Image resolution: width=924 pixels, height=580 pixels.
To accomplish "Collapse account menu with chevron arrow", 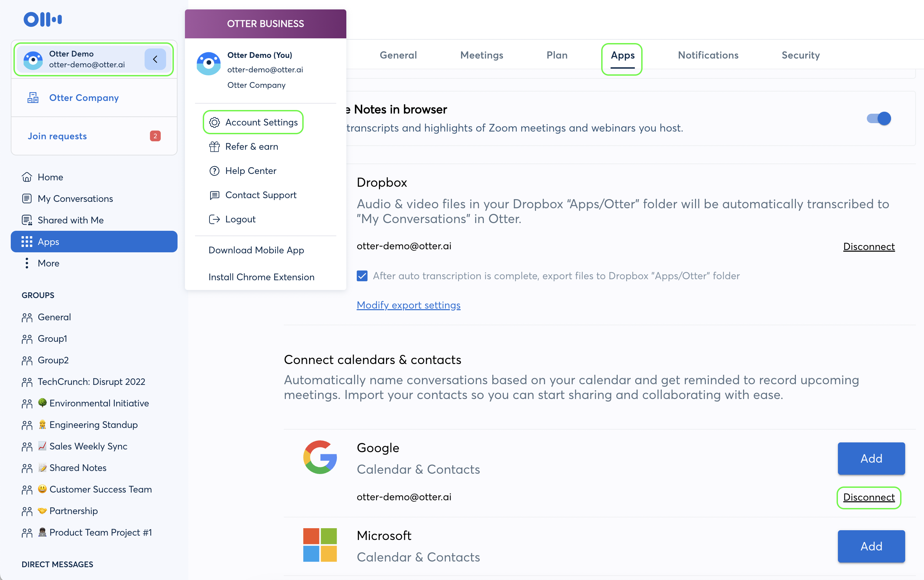I will click(155, 59).
